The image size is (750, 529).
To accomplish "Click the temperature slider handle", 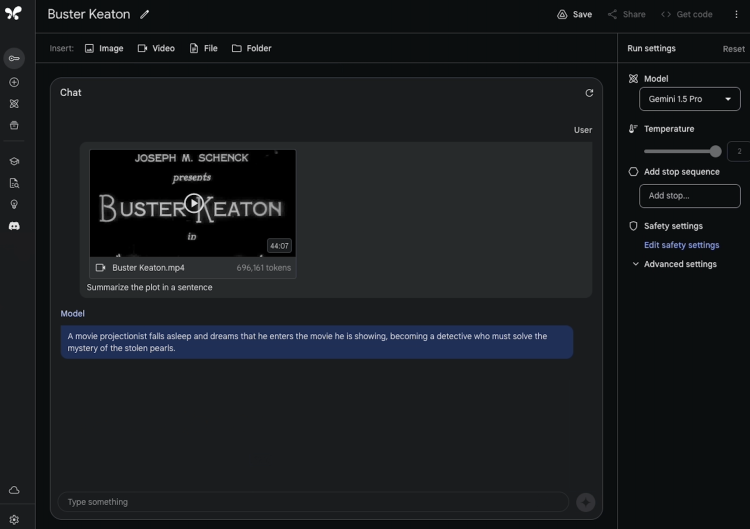I will coord(716,151).
